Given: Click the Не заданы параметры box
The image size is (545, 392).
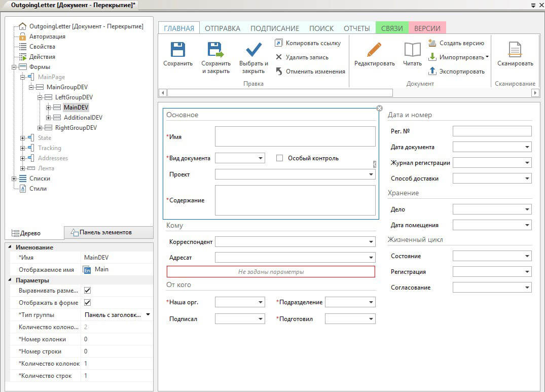Looking at the screenshot, I should tap(271, 272).
